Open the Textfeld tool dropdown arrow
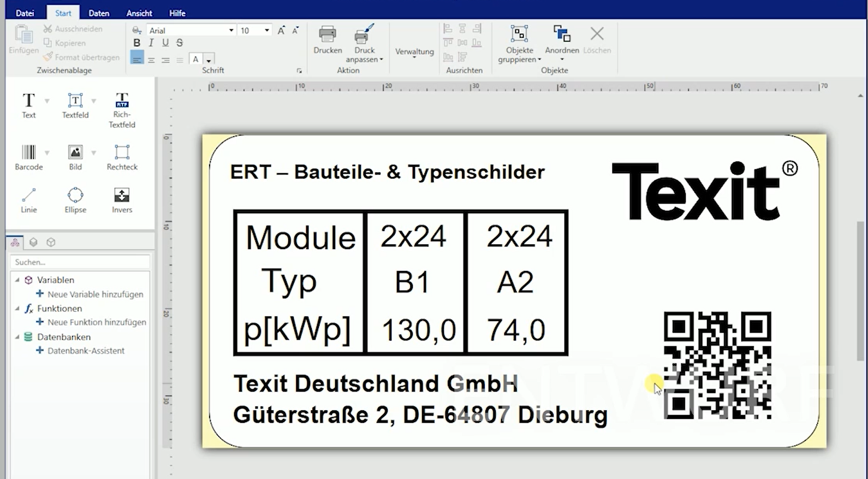 pos(94,101)
